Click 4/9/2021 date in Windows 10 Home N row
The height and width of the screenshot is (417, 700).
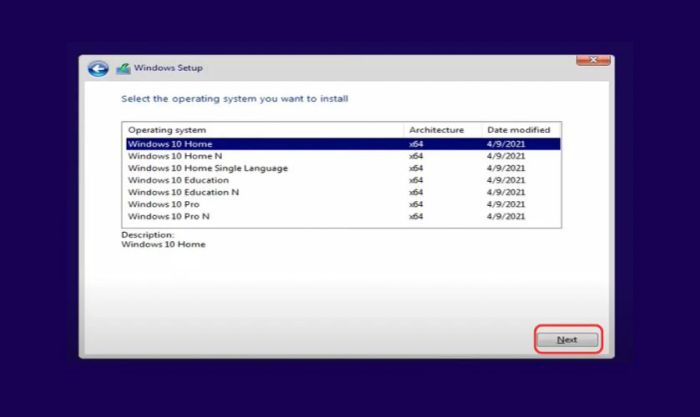click(x=506, y=156)
